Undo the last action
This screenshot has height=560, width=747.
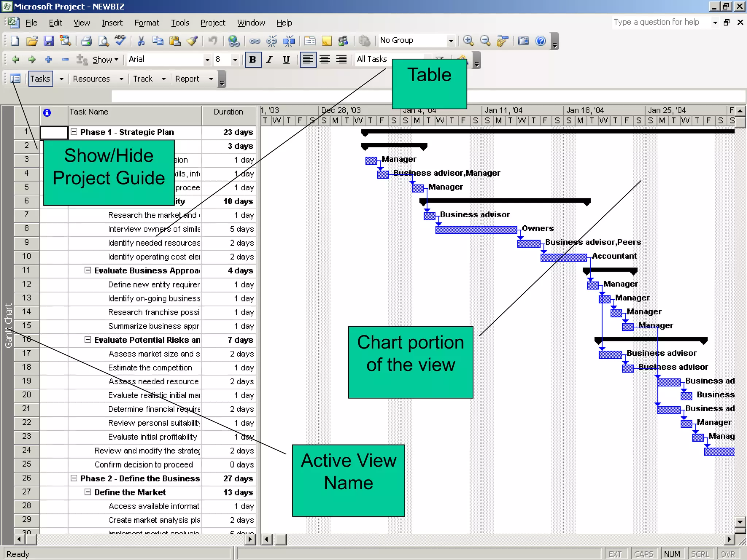tap(213, 41)
